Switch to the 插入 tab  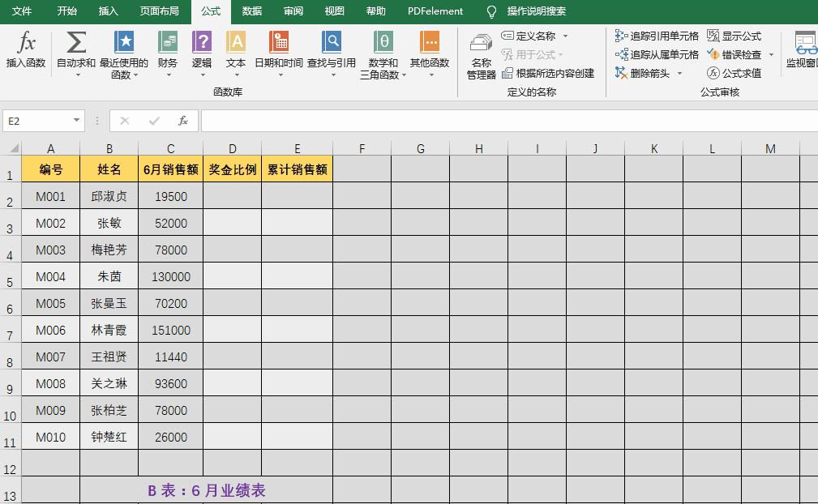(108, 11)
